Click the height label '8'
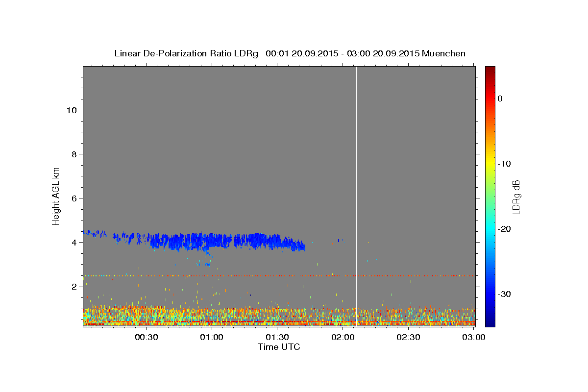This screenshot has height=392, width=588. 73,154
